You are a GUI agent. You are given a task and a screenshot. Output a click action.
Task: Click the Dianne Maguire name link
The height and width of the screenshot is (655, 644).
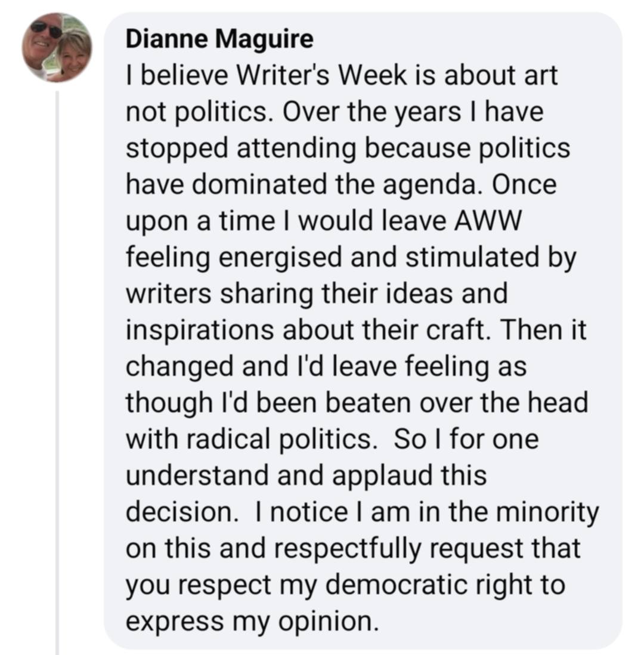click(x=219, y=39)
